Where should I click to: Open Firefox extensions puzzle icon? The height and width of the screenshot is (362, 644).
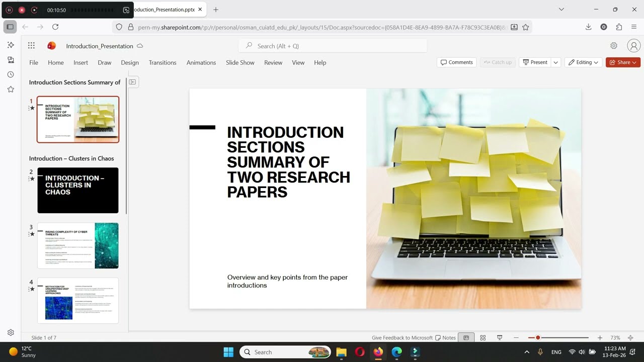(619, 27)
